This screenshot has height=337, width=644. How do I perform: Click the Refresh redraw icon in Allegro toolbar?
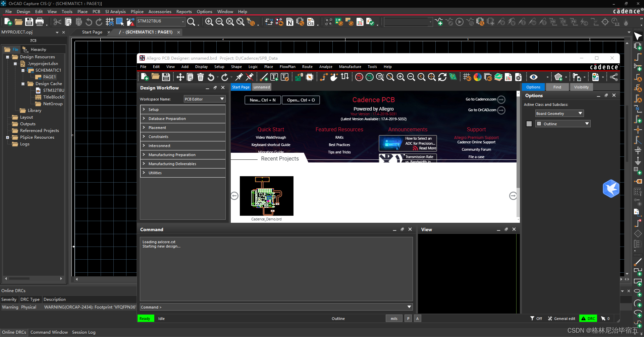tap(442, 77)
